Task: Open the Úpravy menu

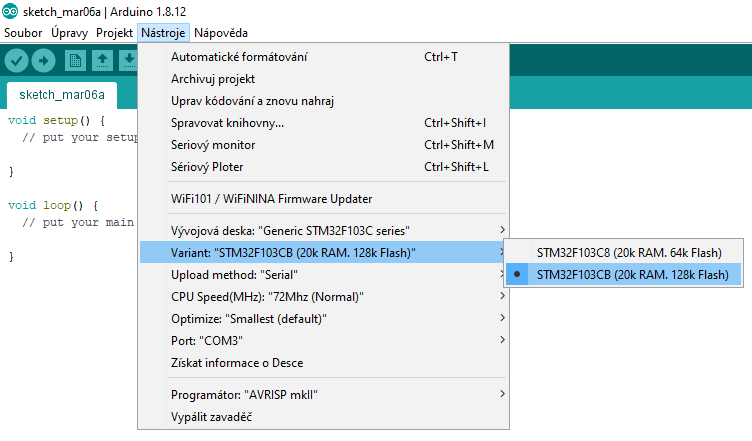Action: [70, 33]
